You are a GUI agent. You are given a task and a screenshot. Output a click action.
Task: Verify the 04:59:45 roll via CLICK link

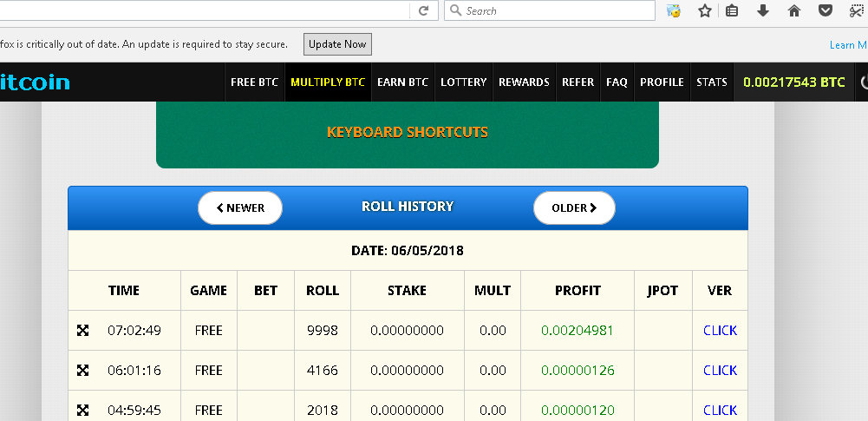tap(721, 411)
